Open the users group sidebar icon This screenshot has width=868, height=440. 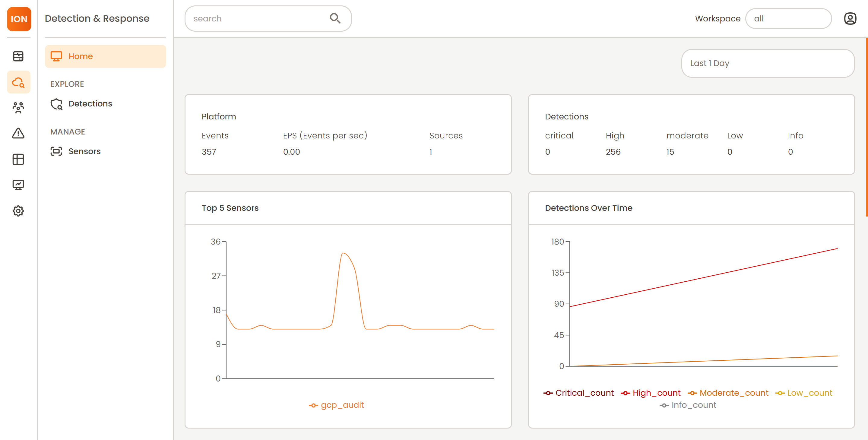click(x=18, y=108)
